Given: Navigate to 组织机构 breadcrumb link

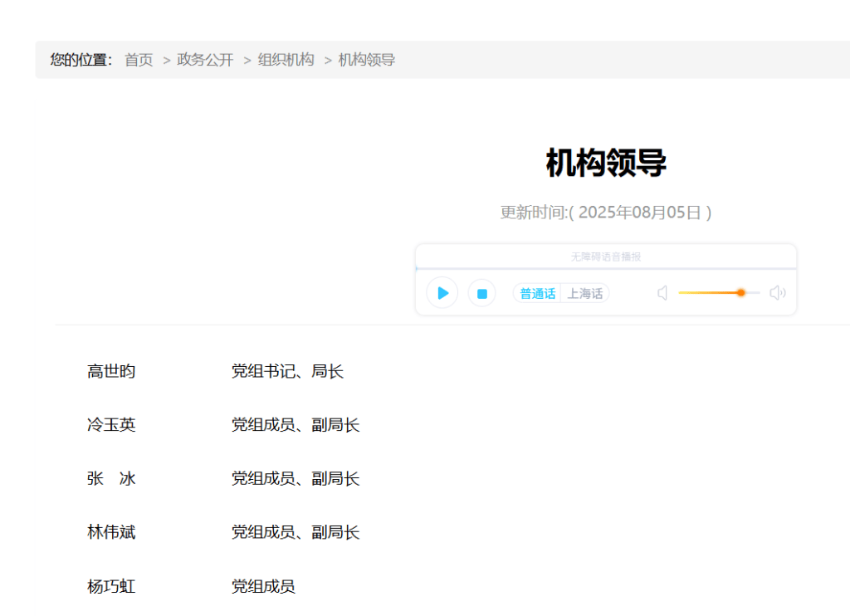Looking at the screenshot, I should pyautogui.click(x=286, y=60).
